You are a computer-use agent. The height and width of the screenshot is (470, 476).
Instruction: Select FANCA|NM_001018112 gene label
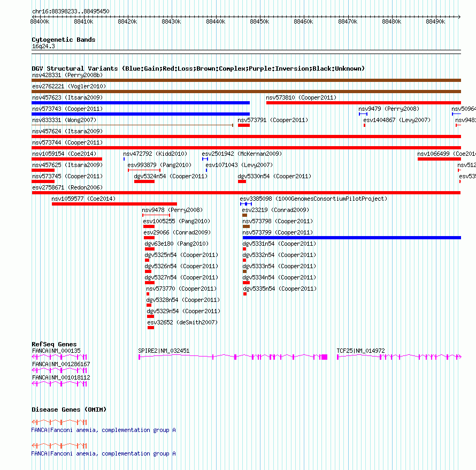point(61,377)
